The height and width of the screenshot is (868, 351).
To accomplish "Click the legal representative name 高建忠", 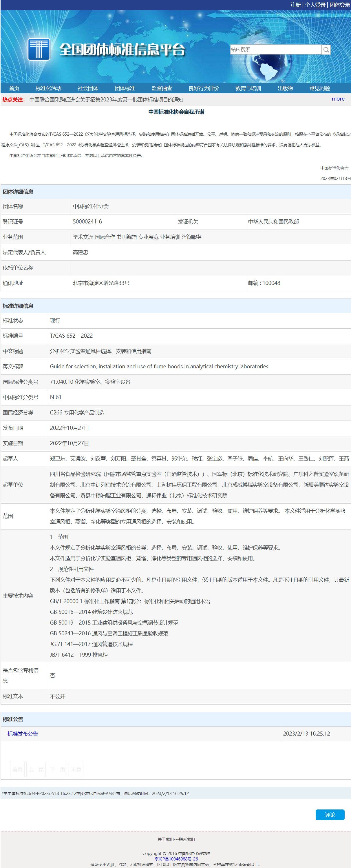I will coord(81,252).
